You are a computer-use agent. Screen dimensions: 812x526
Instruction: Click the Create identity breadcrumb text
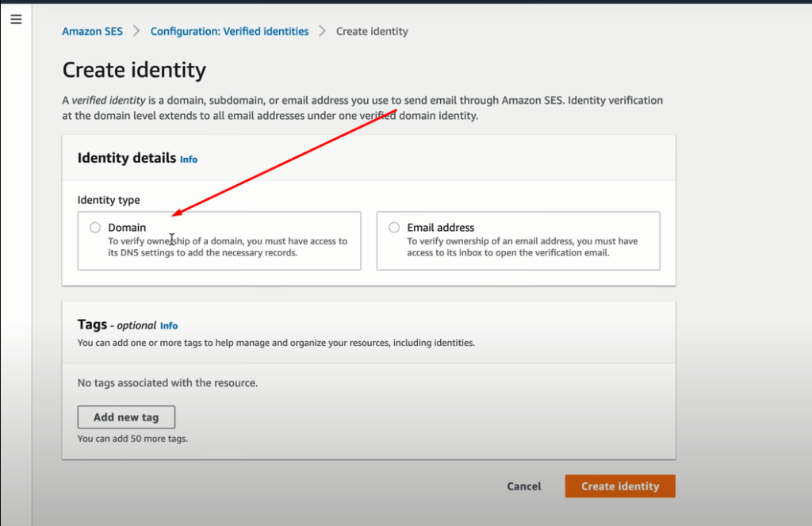pos(372,31)
